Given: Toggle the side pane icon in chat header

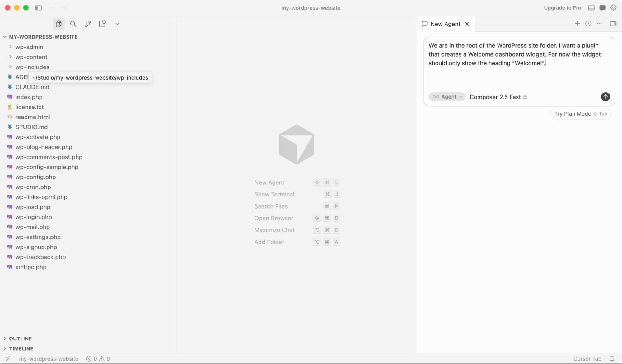Looking at the screenshot, I should pos(613,24).
